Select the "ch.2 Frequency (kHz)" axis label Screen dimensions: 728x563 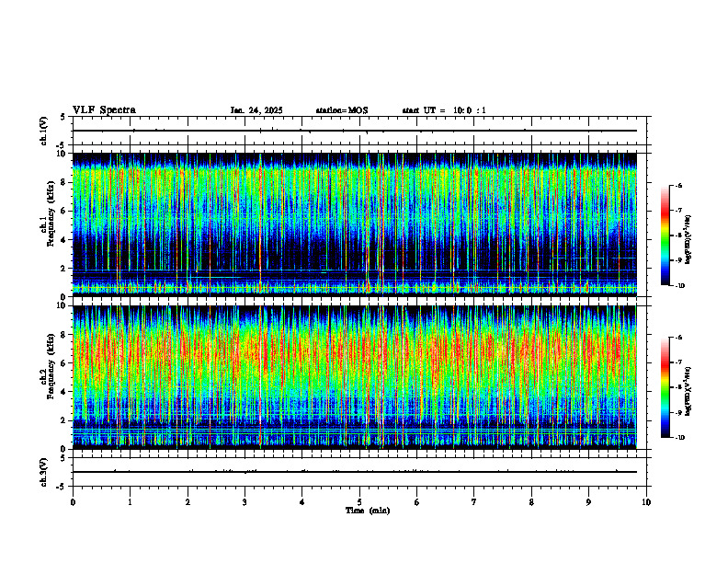coord(48,366)
